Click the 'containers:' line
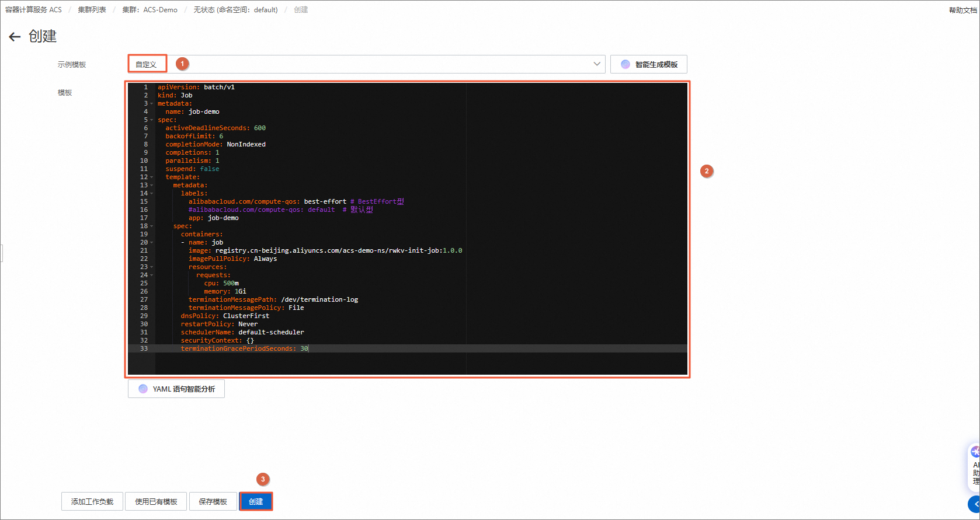This screenshot has height=520, width=980. 201,235
